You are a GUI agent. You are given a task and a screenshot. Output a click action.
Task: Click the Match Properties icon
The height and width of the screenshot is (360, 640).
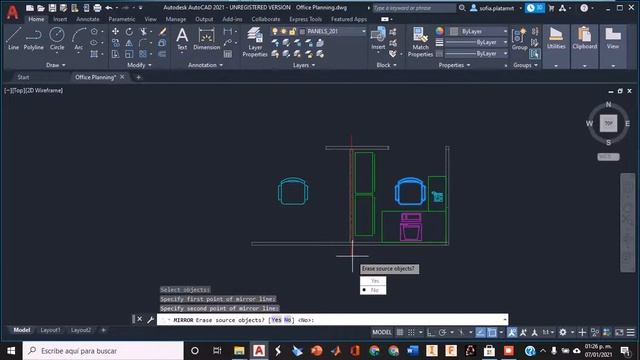point(420,42)
